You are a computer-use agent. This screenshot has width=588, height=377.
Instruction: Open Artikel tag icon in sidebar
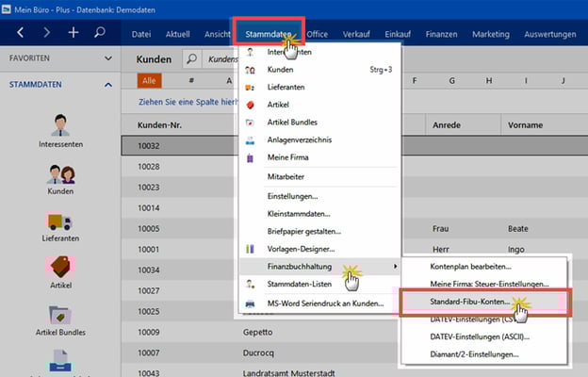point(60,267)
